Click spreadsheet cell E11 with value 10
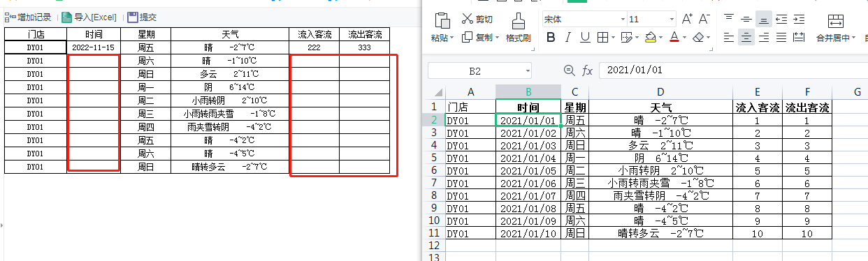The width and height of the screenshot is (868, 261). click(758, 233)
